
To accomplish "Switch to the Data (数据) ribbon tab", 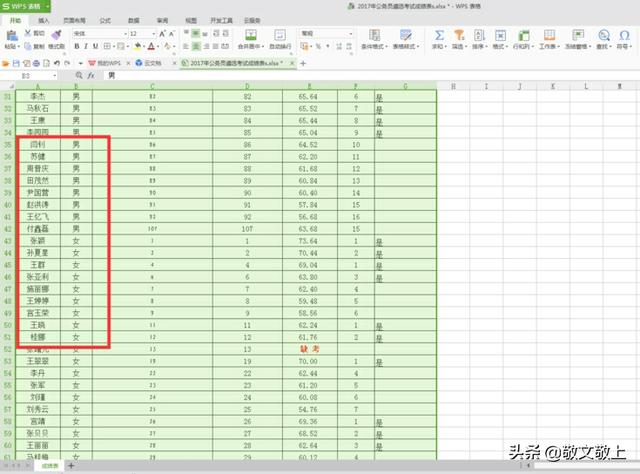I will [x=133, y=20].
